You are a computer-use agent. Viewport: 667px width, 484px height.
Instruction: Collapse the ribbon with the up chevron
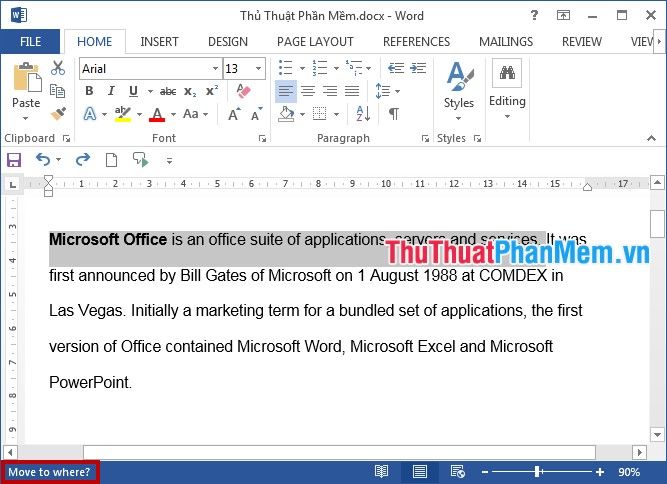[x=651, y=138]
